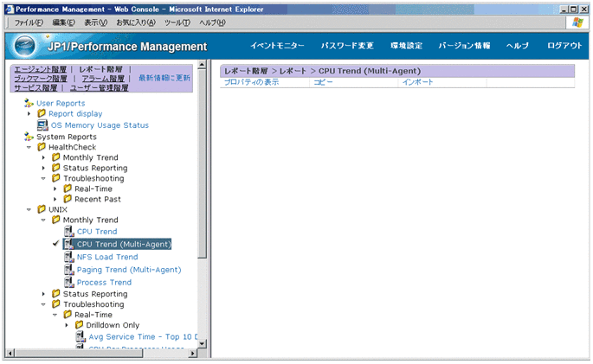Open the ファイル(F) menu
The width and height of the screenshot is (593, 364).
click(x=29, y=22)
